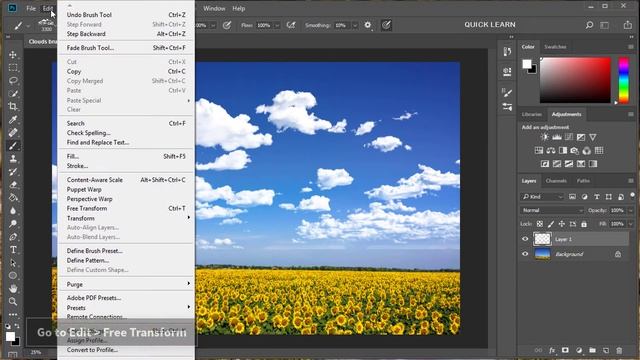640x360 pixels.
Task: Add a Hue/Saturation adjustment
Action: click(539, 151)
